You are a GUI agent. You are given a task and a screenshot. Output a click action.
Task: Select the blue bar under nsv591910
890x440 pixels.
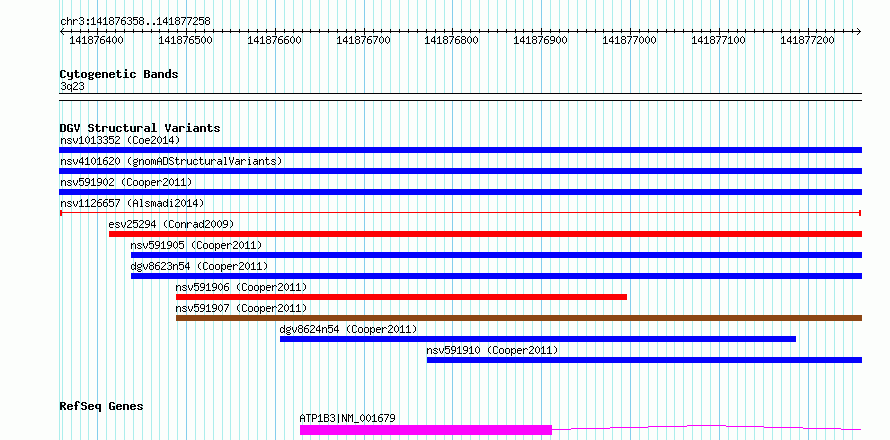[x=644, y=360]
